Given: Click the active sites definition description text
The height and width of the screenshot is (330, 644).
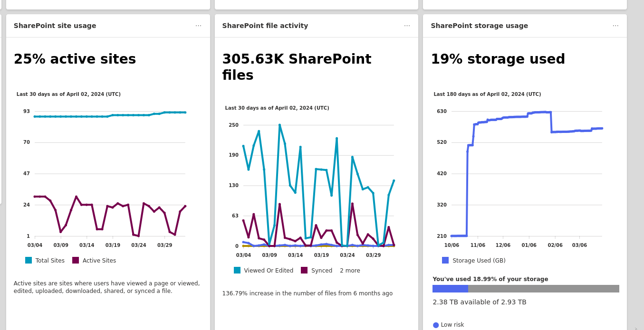Looking at the screenshot, I should (107, 287).
